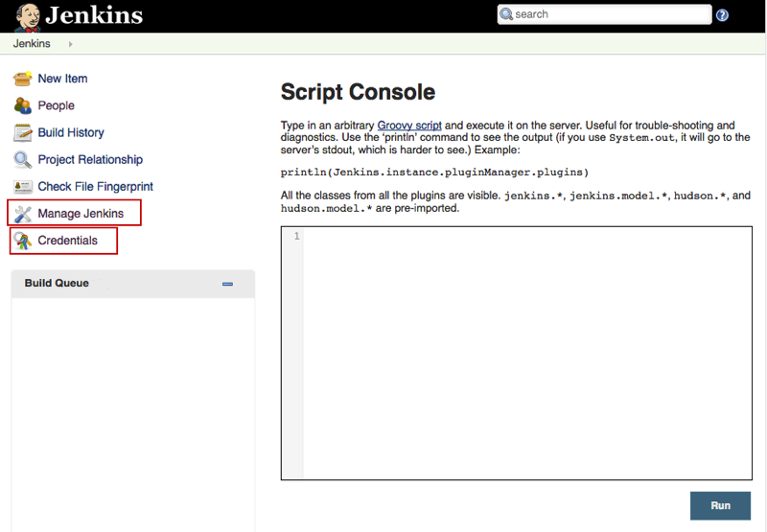Screen dimensions: 767x532
Task: Click the Check File Fingerprint icon
Action: coord(23,187)
